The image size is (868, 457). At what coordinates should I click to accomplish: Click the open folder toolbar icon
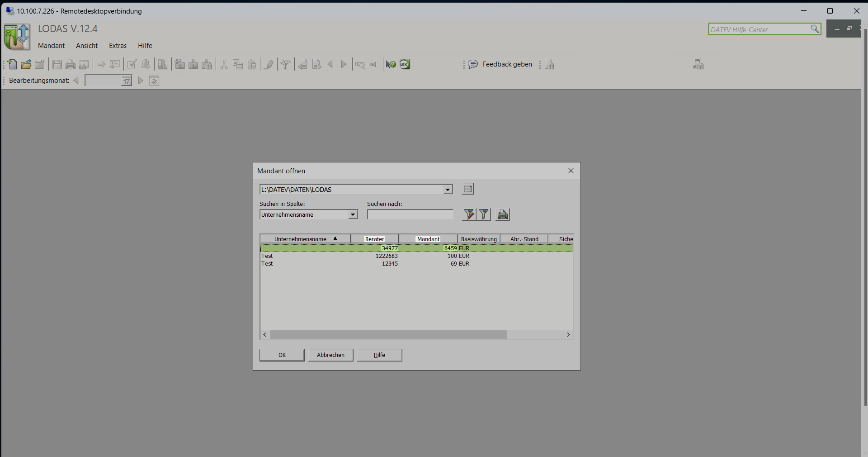coord(26,64)
